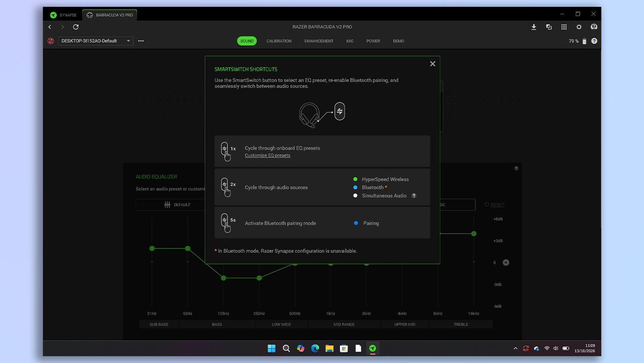Click the help question mark beside the battery
Viewport: 644px width, 363px height.
tap(594, 41)
